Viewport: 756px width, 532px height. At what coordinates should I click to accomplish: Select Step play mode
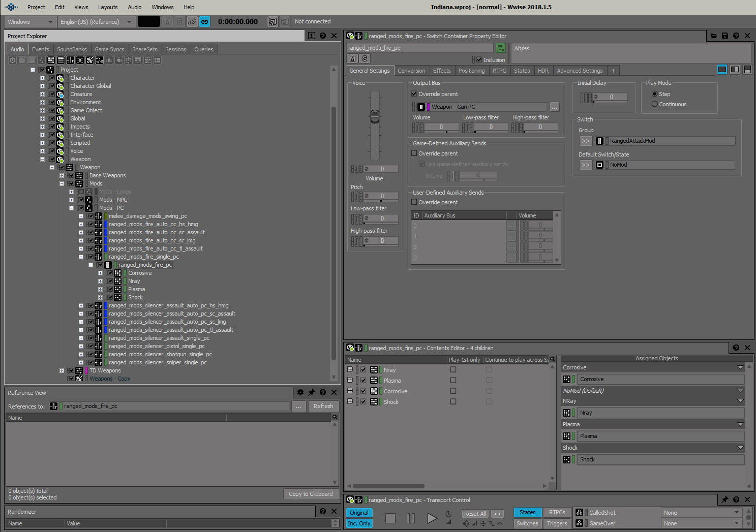(x=655, y=94)
